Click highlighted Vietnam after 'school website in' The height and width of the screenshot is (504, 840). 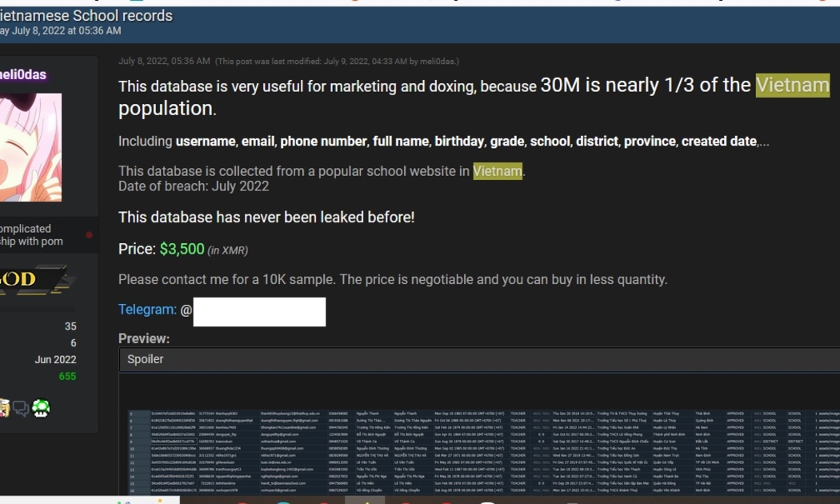coord(497,171)
